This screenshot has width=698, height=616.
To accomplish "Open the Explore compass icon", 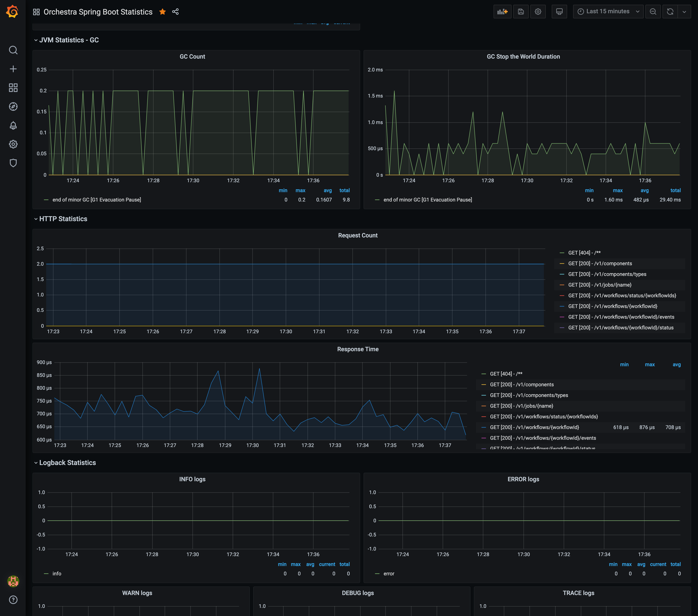I will (x=13, y=107).
